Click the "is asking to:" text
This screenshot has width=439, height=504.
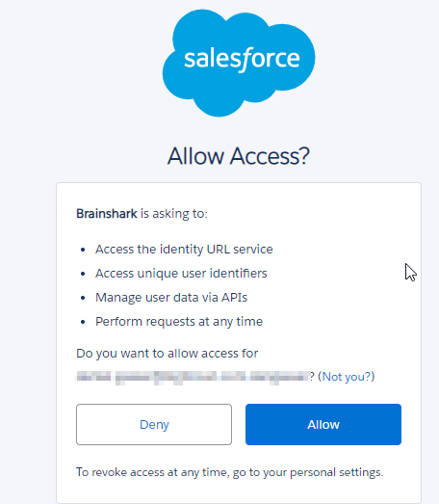click(x=174, y=214)
